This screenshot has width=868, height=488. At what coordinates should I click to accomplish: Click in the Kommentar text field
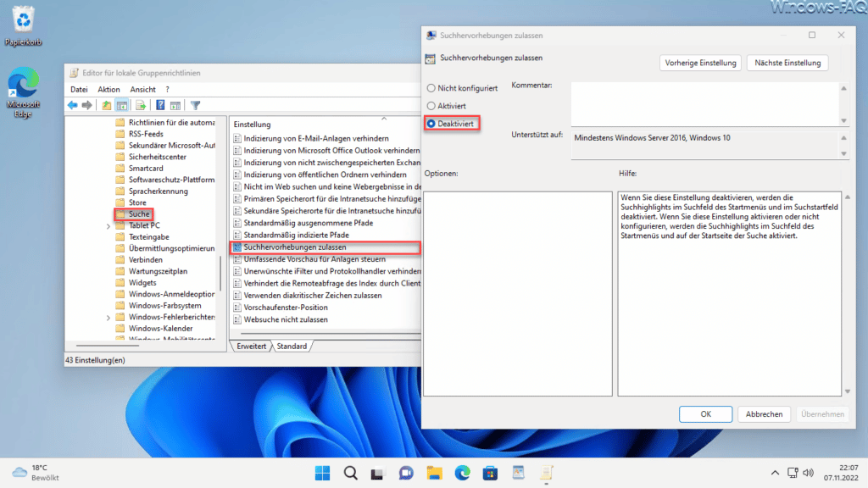[705, 104]
